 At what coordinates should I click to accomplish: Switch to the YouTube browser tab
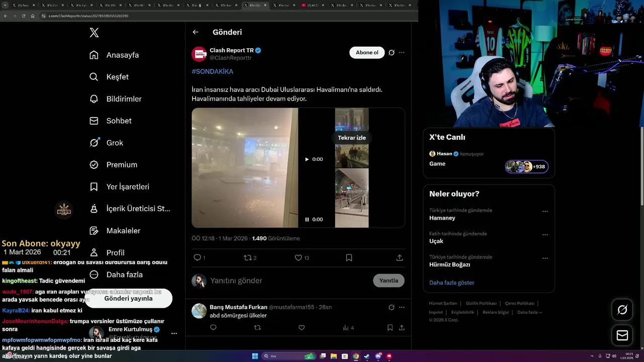point(312,5)
